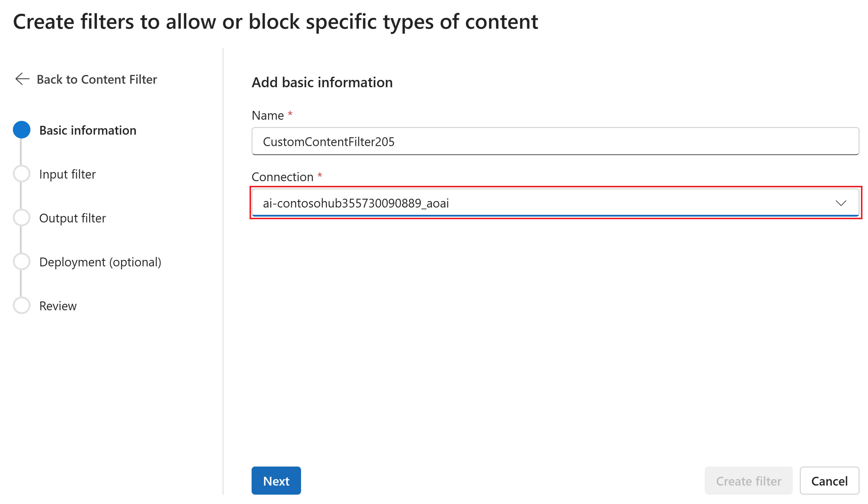Open the Back to Content Filter link

coord(97,80)
